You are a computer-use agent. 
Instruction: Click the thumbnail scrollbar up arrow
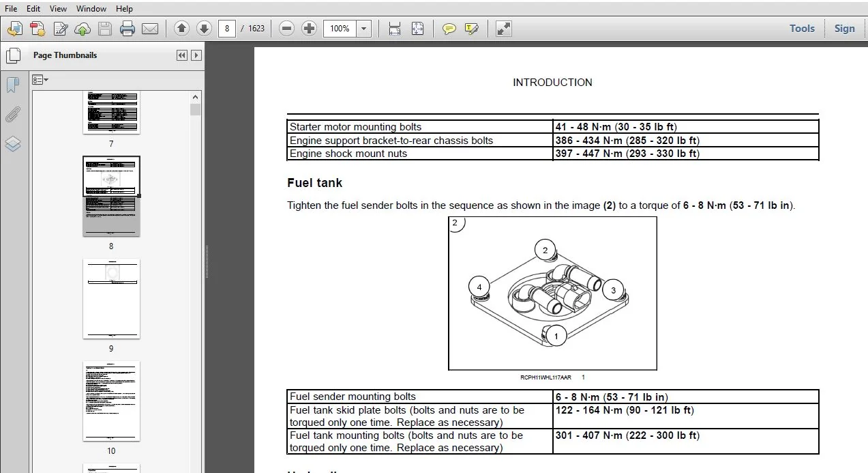tap(196, 98)
